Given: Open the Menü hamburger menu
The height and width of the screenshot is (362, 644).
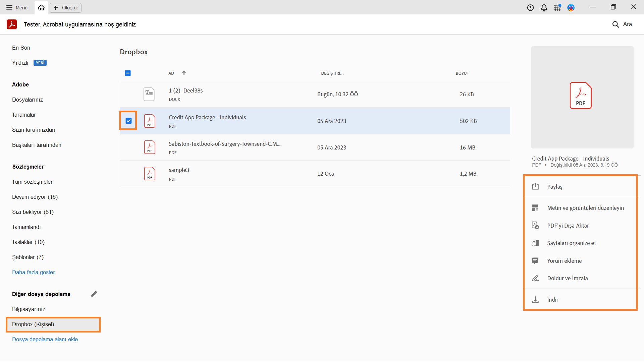Looking at the screenshot, I should (x=17, y=8).
